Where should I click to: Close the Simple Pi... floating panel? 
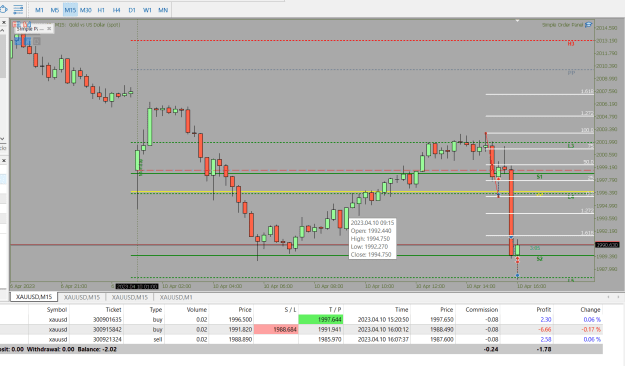[49, 29]
